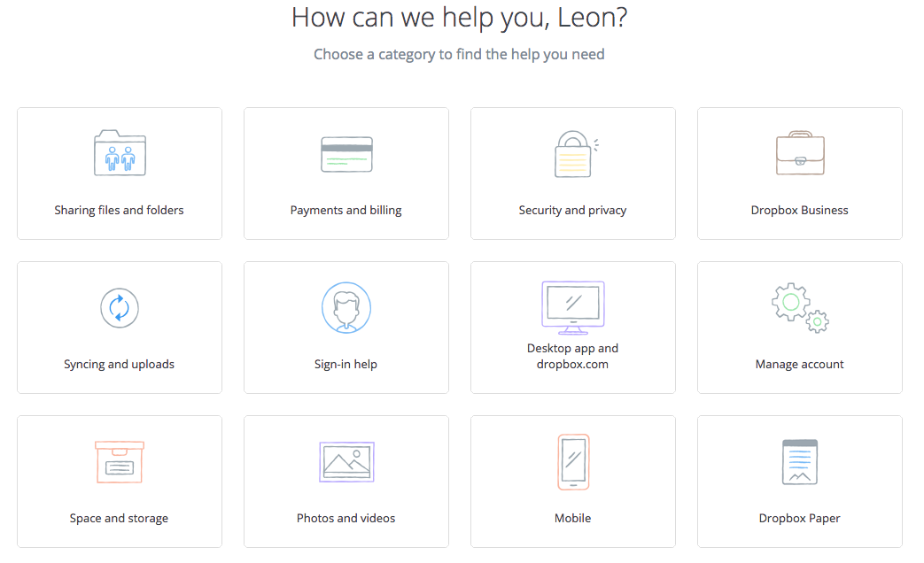Select the storage box icon
Image resolution: width=924 pixels, height=563 pixels.
120,462
